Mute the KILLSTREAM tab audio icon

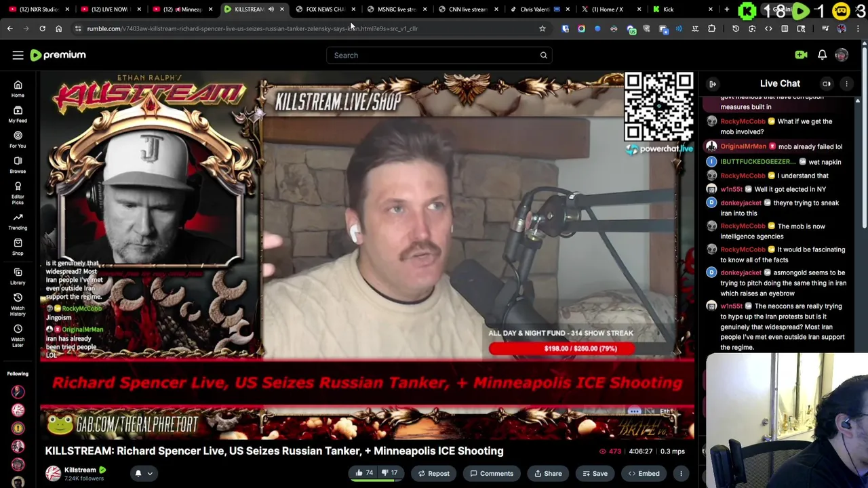(271, 9)
